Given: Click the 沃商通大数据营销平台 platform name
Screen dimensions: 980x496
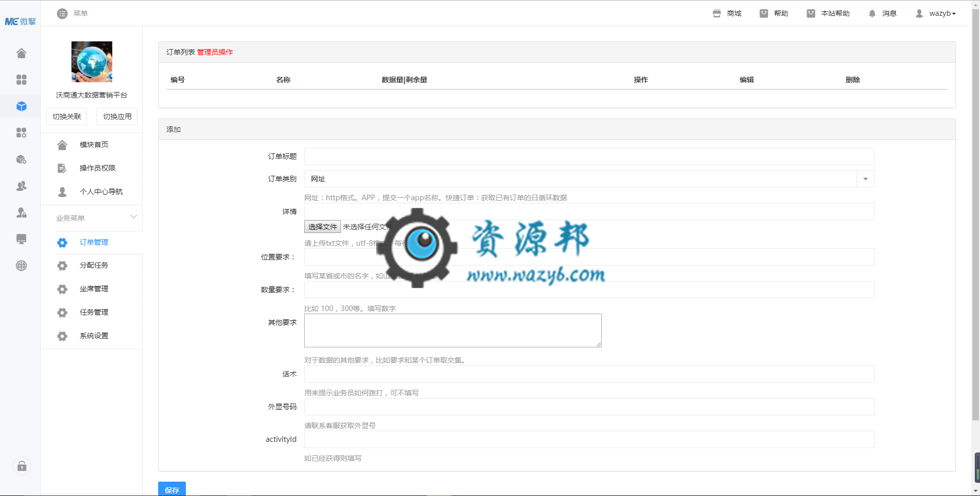Looking at the screenshot, I should coord(92,95).
